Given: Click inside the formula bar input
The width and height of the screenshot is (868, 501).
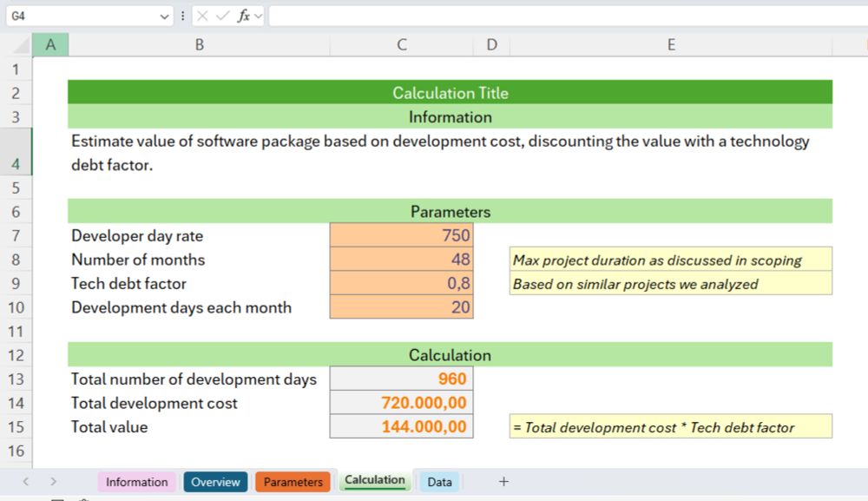Looking at the screenshot, I should click(x=568, y=16).
